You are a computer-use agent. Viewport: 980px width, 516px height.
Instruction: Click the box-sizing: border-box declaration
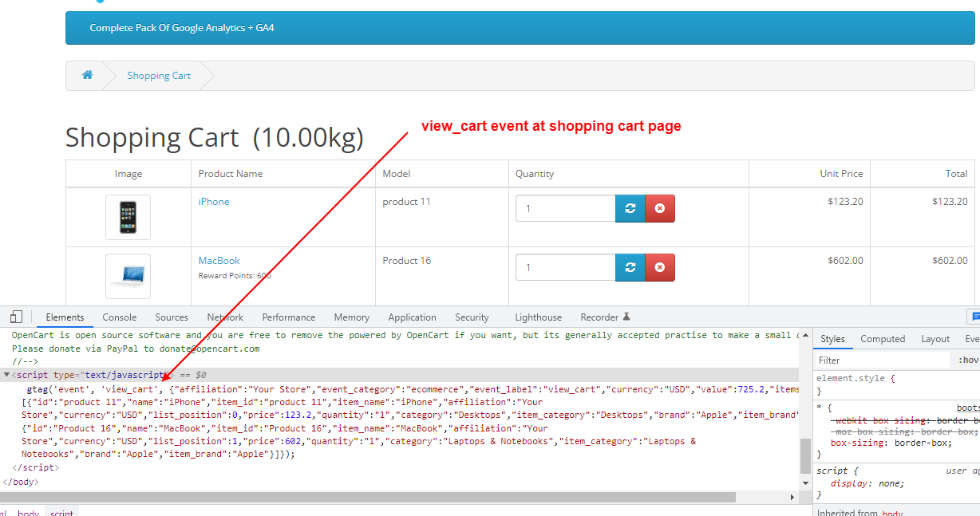[891, 443]
